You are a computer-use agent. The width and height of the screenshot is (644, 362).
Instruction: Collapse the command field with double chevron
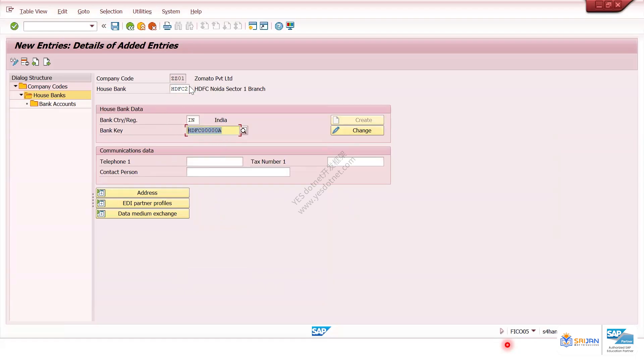104,26
